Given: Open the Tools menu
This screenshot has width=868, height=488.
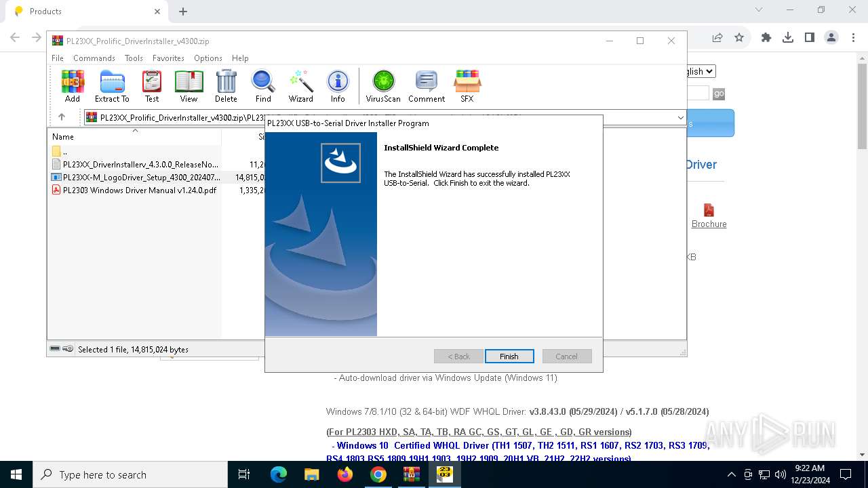Looking at the screenshot, I should (x=134, y=58).
